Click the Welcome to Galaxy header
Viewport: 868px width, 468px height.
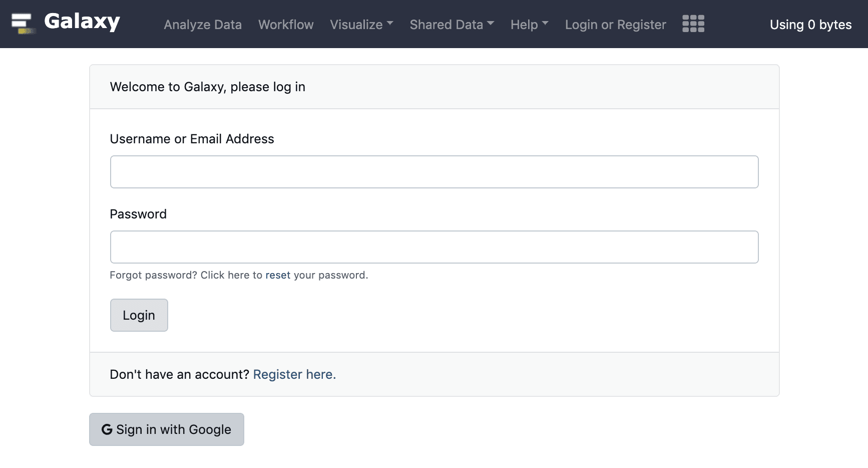click(x=207, y=87)
